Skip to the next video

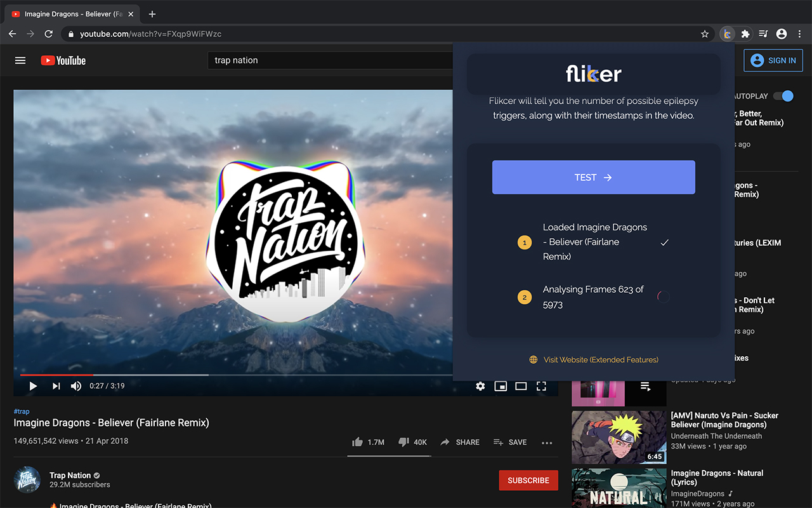(56, 386)
